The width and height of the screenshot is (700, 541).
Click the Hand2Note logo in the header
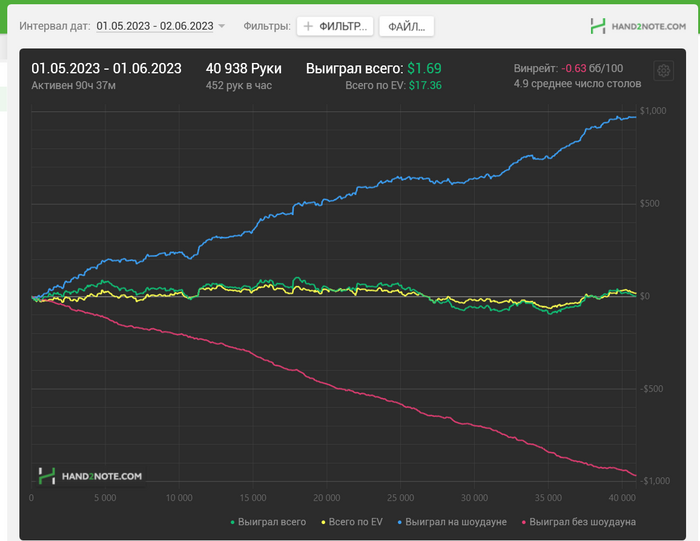(638, 26)
